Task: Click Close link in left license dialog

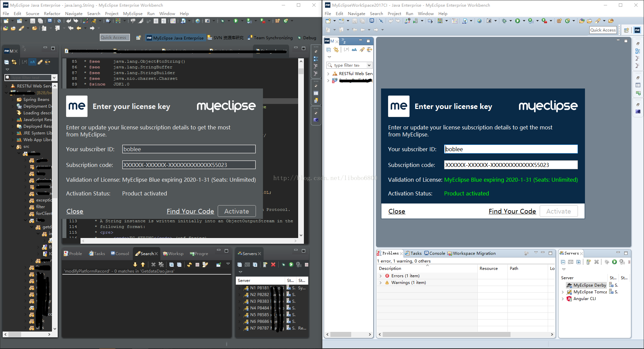Action: (x=75, y=211)
